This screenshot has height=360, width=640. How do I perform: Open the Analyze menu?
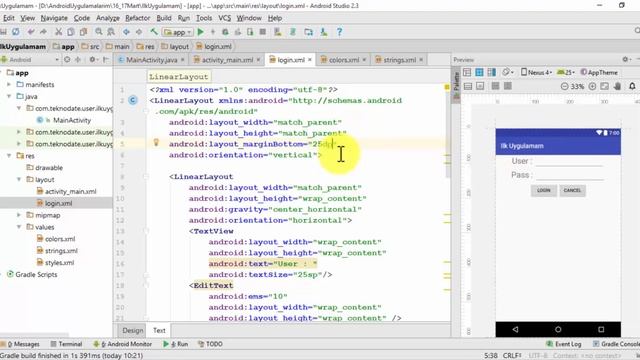(x=108, y=18)
